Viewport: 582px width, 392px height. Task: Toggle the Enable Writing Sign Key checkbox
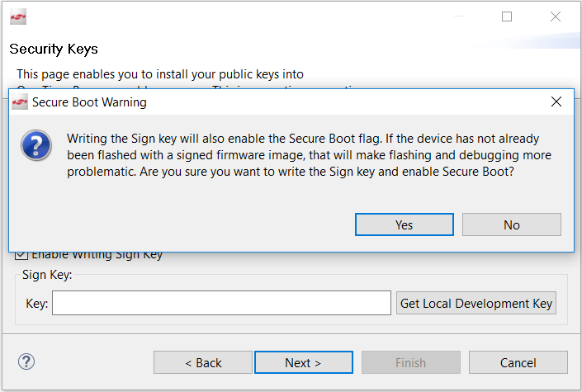point(21,255)
